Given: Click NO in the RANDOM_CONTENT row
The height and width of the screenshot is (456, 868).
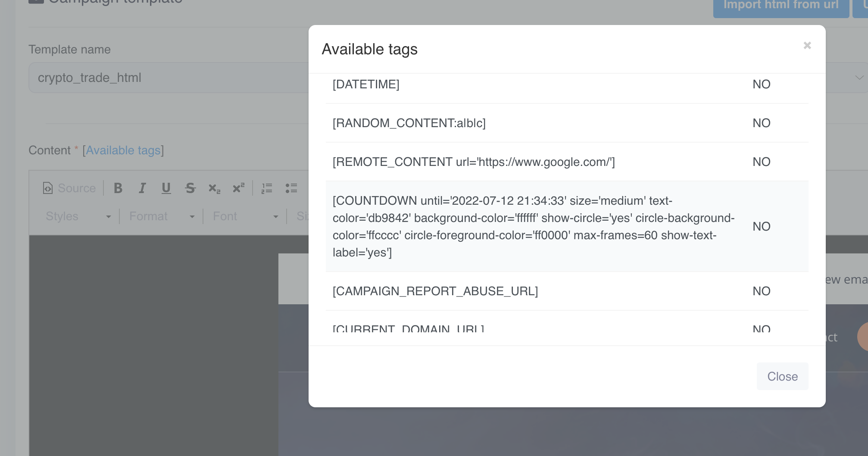Looking at the screenshot, I should click(761, 123).
